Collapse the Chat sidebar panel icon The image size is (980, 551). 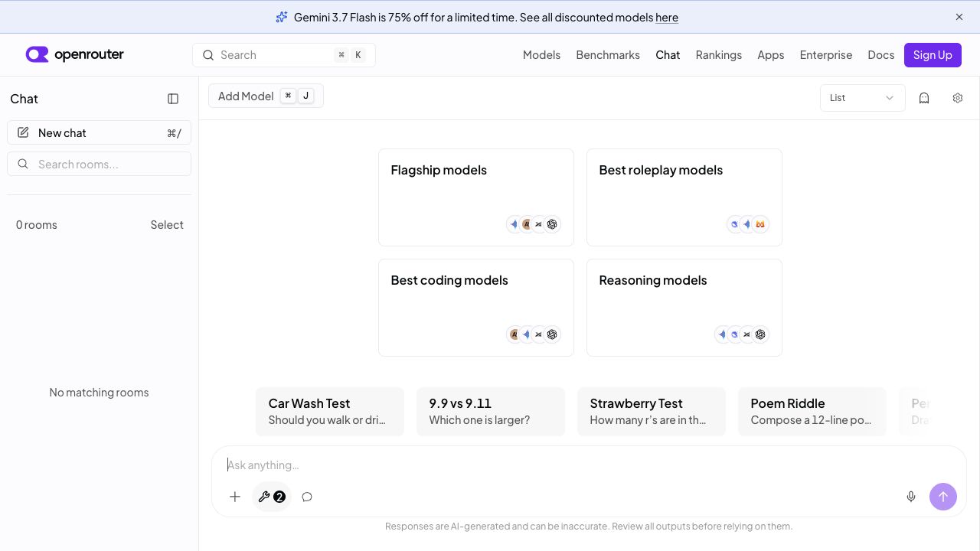[173, 99]
